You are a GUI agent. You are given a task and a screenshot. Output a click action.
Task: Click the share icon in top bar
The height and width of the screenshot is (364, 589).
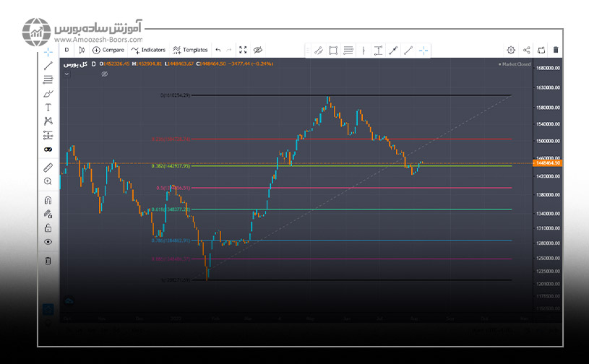click(526, 50)
